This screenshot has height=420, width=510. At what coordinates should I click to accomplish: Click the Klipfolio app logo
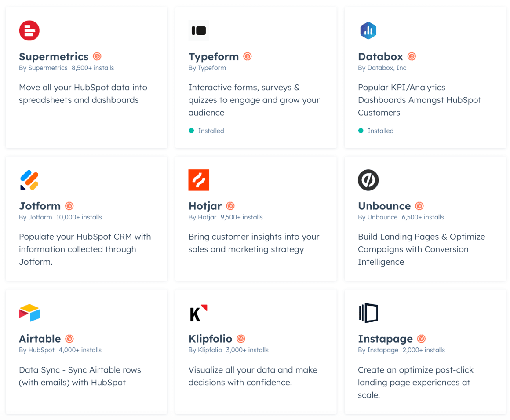(199, 313)
